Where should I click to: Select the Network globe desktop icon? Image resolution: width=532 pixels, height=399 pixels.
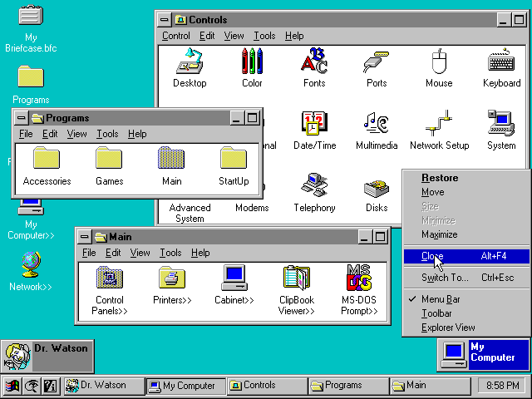tap(31, 264)
